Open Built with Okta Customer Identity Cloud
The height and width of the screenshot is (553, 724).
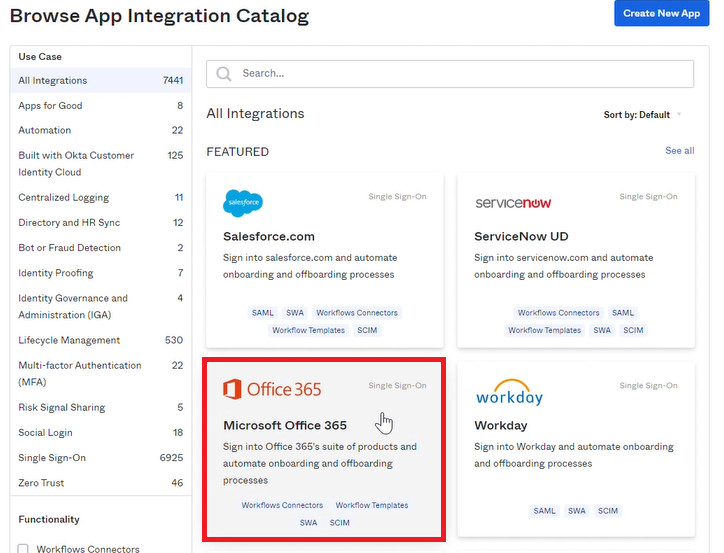pos(101,164)
